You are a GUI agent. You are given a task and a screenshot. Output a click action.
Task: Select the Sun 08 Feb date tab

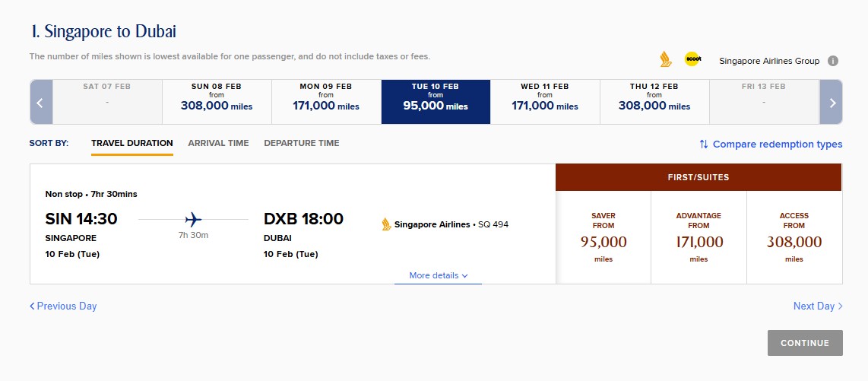coord(217,102)
